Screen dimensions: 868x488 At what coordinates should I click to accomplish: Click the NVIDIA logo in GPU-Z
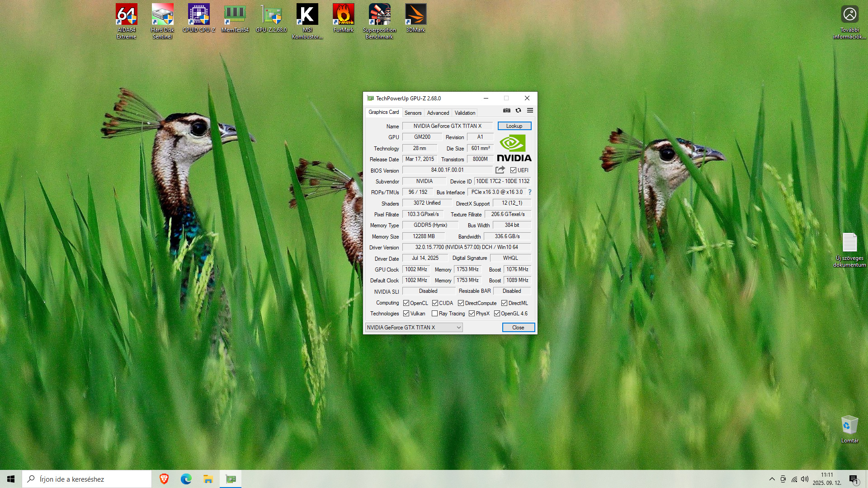(x=514, y=148)
